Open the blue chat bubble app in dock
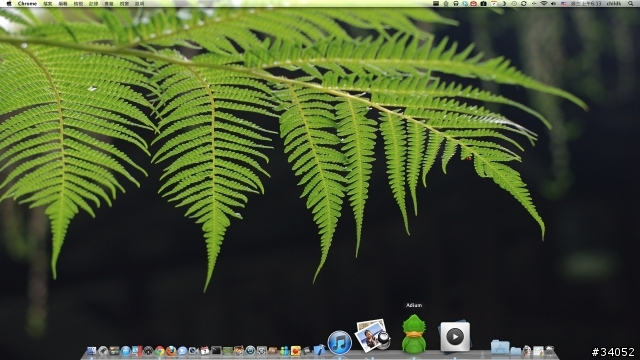The image size is (640, 360). click(182, 351)
